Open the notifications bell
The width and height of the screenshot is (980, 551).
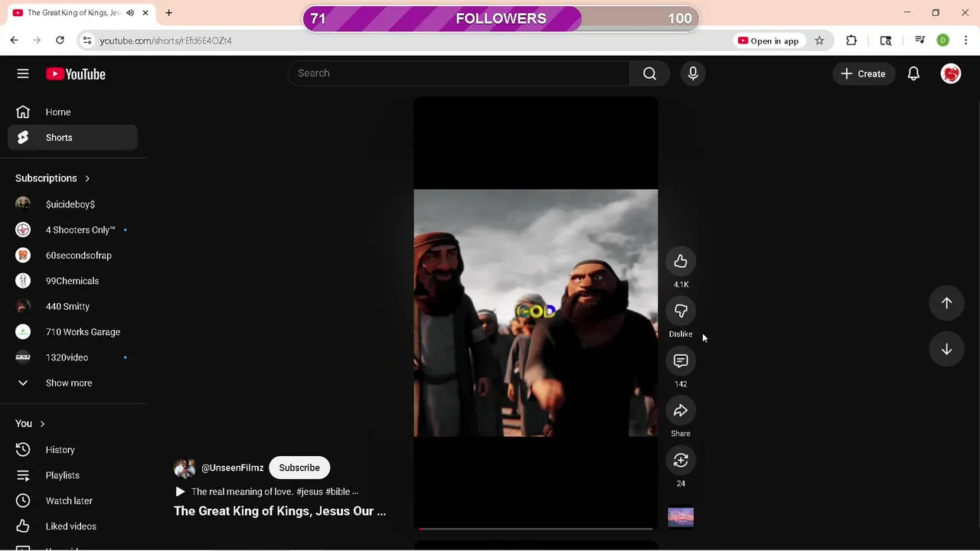[x=913, y=73]
